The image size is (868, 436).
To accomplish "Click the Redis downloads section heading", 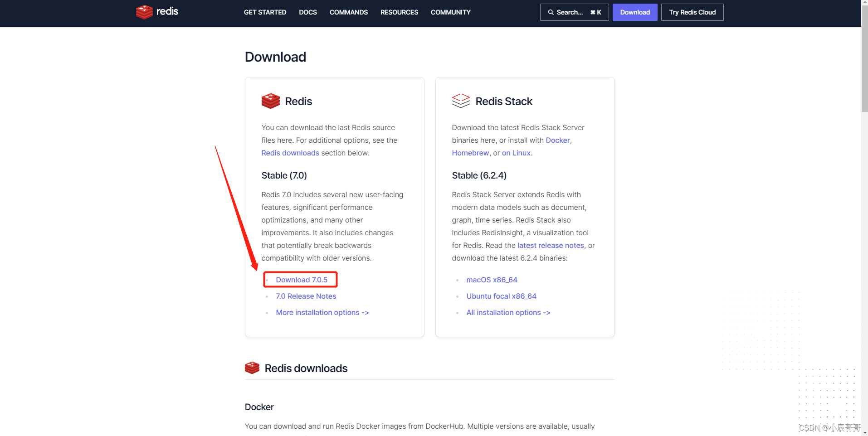I will click(x=306, y=368).
